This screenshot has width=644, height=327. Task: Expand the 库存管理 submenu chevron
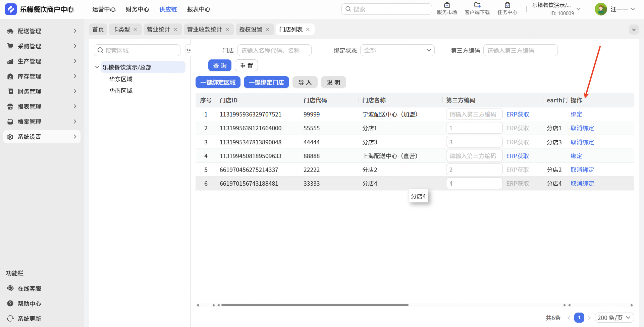75,76
